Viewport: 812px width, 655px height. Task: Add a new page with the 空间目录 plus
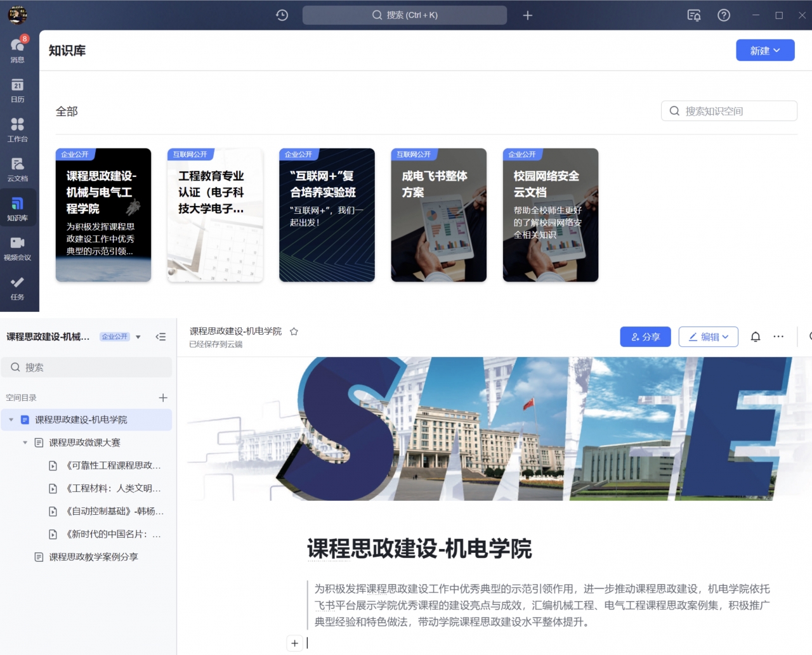(x=163, y=398)
